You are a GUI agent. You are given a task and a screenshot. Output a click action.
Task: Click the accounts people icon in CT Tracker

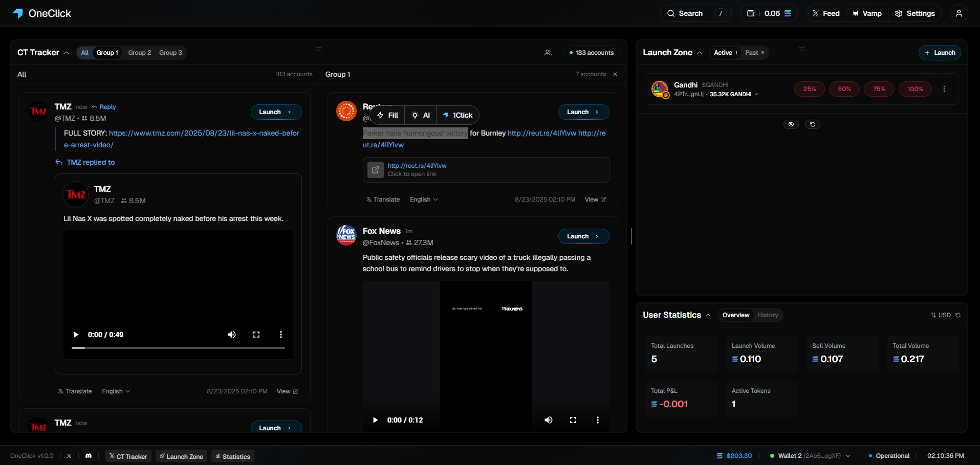(x=548, y=53)
